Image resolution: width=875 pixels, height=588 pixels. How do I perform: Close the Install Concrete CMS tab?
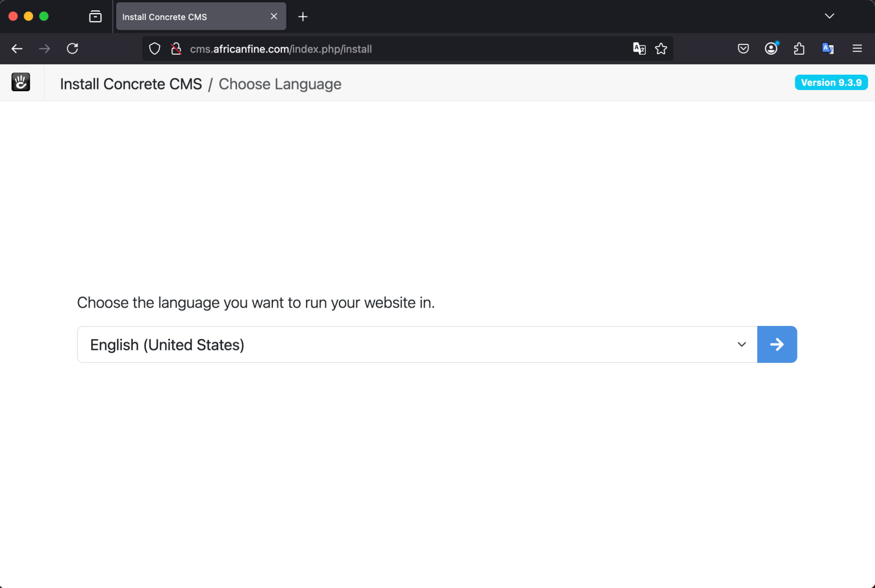[x=274, y=17]
